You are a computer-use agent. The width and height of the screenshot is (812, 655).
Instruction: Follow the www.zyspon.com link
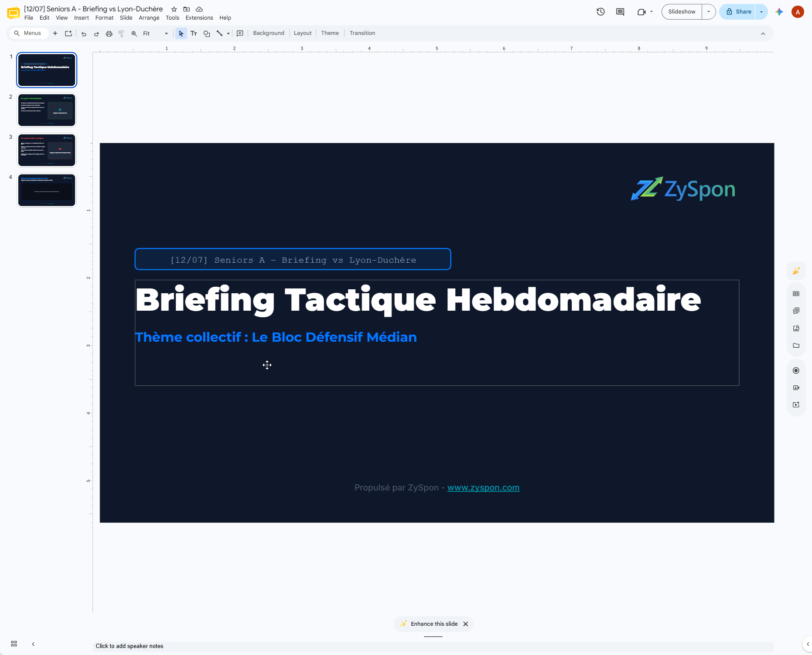tap(483, 487)
